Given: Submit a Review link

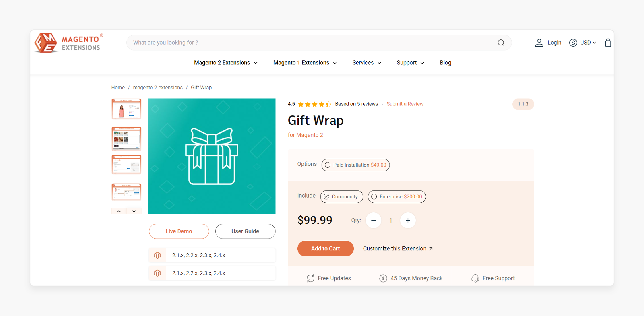Looking at the screenshot, I should 405,104.
